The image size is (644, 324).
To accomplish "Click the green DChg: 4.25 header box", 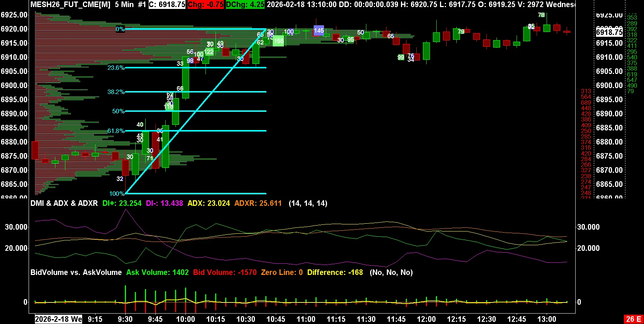I will tap(245, 4).
